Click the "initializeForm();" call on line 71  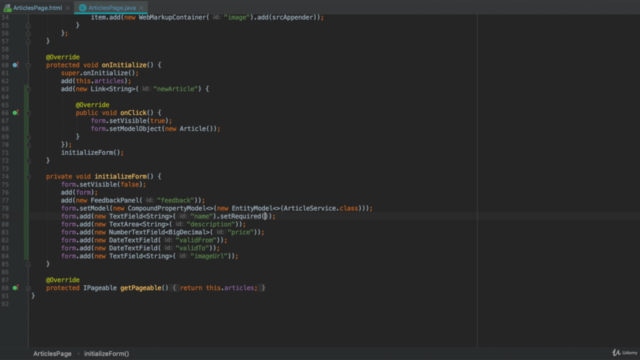tap(92, 153)
